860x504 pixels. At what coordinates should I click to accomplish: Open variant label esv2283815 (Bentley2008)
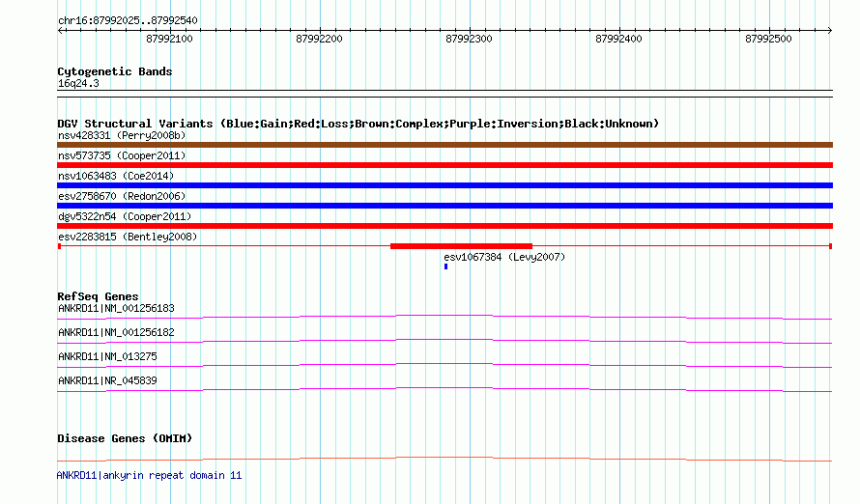tap(128, 237)
